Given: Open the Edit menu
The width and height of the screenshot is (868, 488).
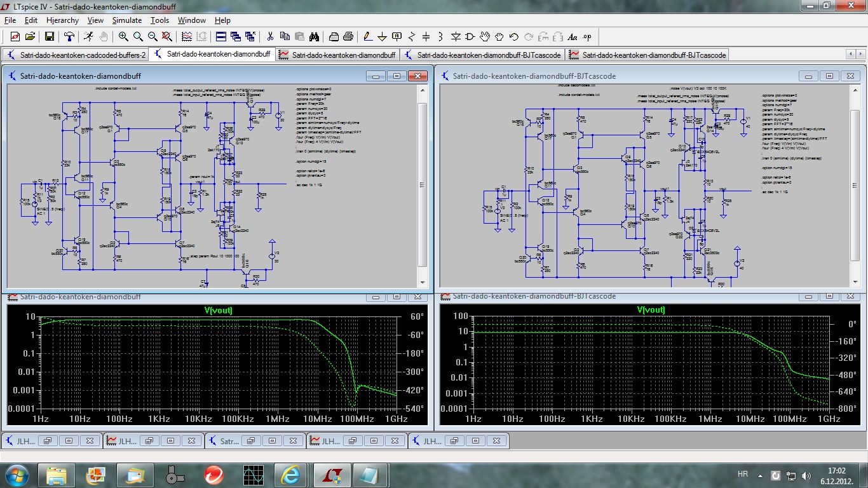Looking at the screenshot, I should 31,20.
